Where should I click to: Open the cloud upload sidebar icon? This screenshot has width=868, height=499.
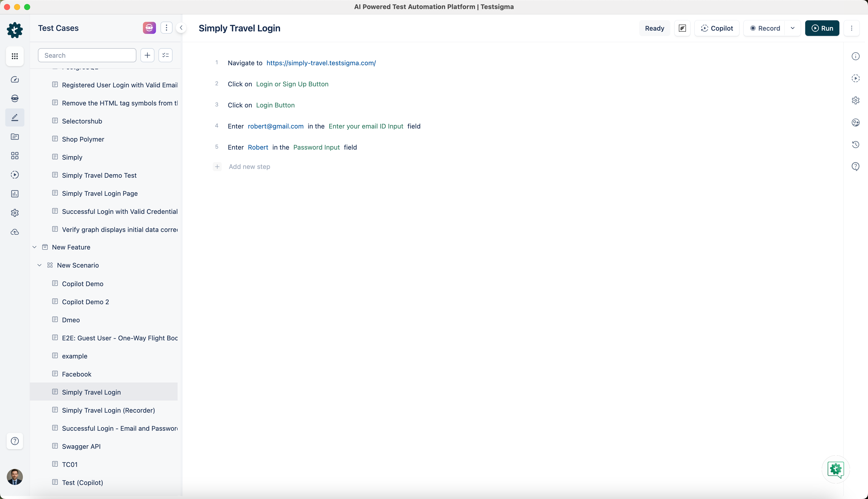(15, 232)
